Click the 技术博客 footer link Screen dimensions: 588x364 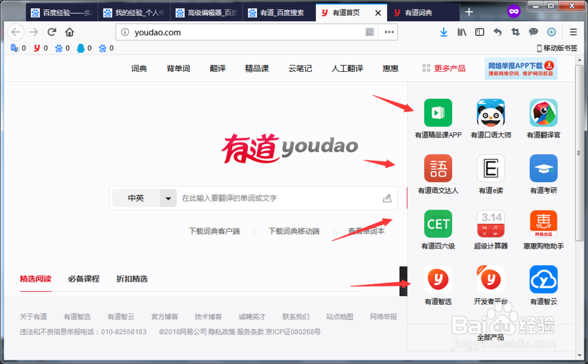[209, 317]
